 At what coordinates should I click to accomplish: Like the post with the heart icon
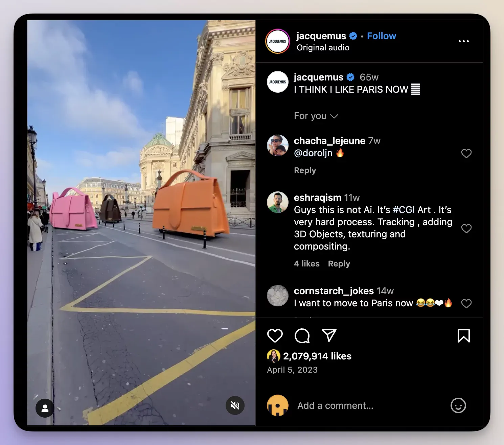click(275, 336)
